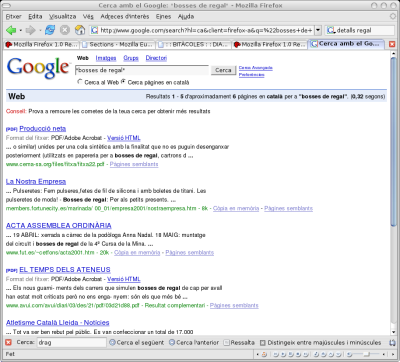The image size is (400, 362).
Task: Open 'Pàgines semblants' for ACTA ASSEMBLEA result
Action: [190, 252]
